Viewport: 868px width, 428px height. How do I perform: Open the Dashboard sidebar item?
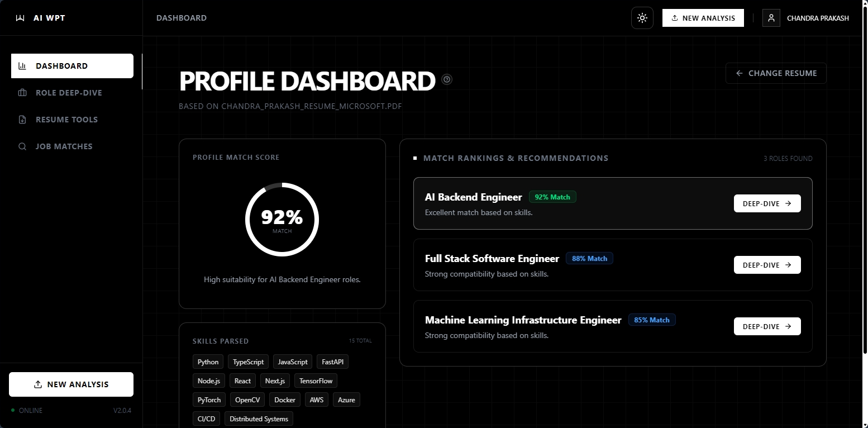72,66
